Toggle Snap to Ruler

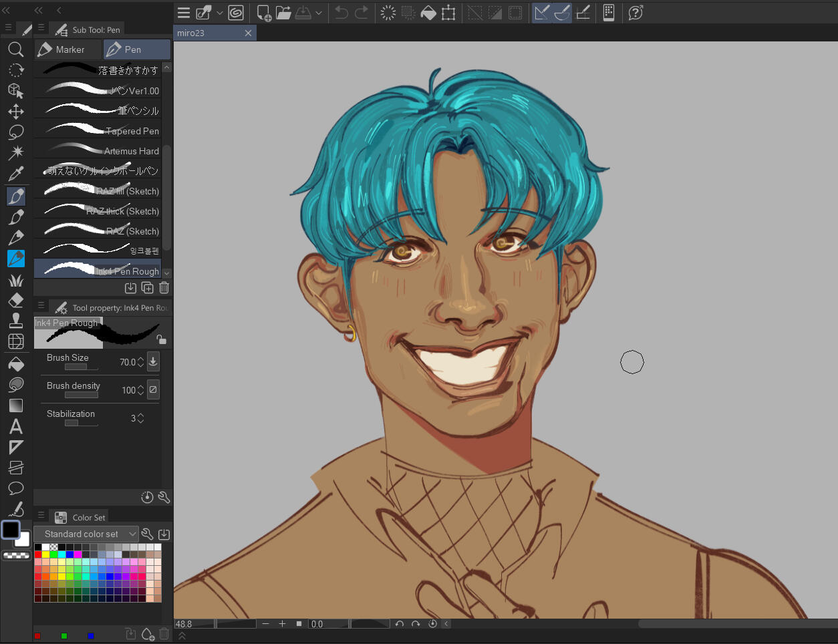[x=542, y=13]
